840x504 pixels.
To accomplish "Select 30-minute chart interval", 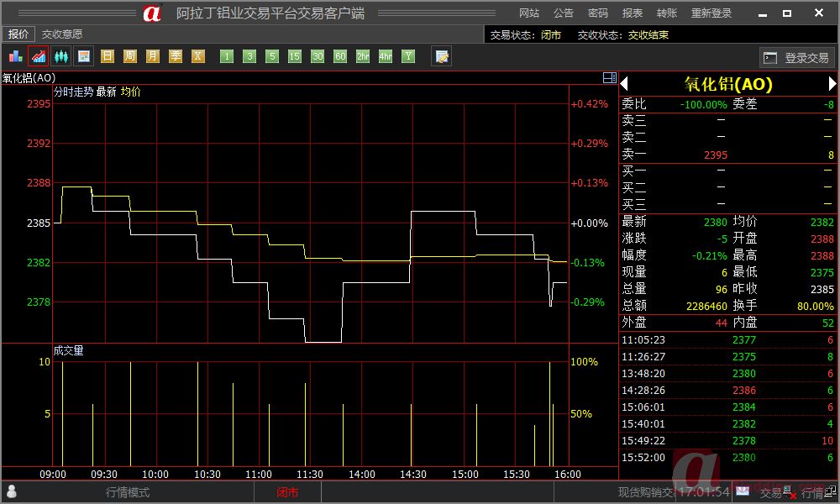I will tap(318, 56).
